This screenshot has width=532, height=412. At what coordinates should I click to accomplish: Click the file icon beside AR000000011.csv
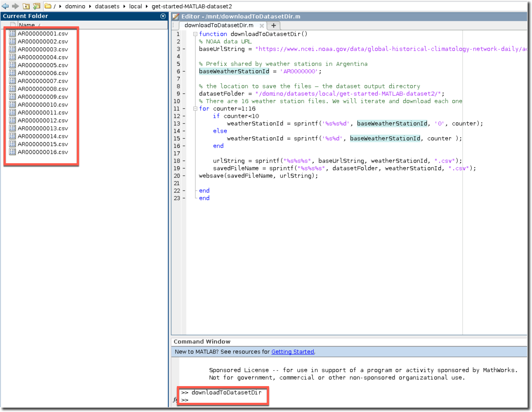[x=12, y=112]
